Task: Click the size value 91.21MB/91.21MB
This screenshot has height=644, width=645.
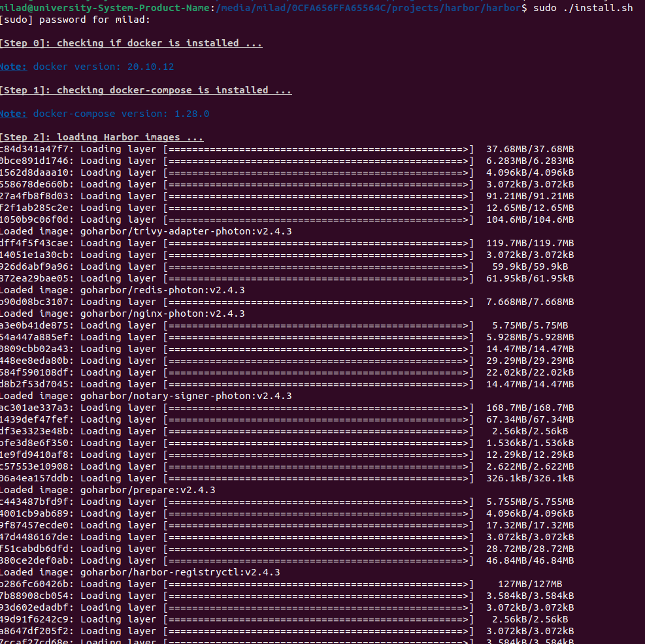Action: 530,196
